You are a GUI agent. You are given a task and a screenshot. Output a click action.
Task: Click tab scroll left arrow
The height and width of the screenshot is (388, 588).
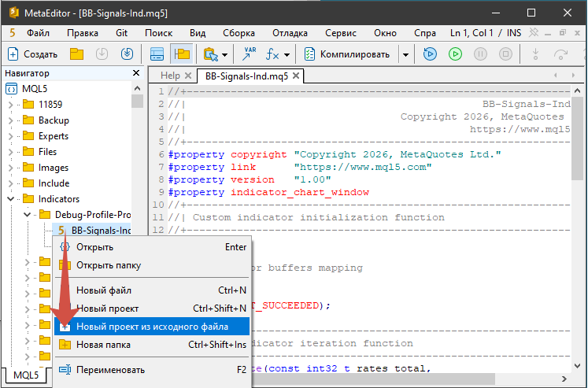tap(556, 76)
